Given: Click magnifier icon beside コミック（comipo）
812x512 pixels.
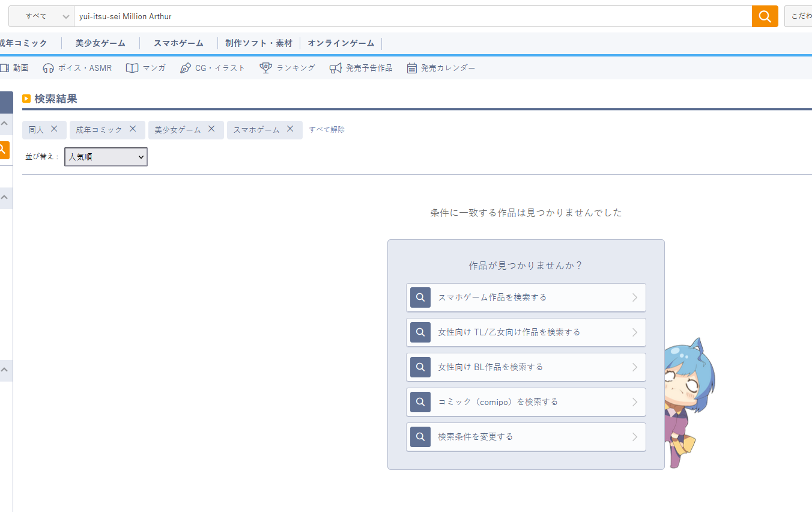Looking at the screenshot, I should coord(420,402).
